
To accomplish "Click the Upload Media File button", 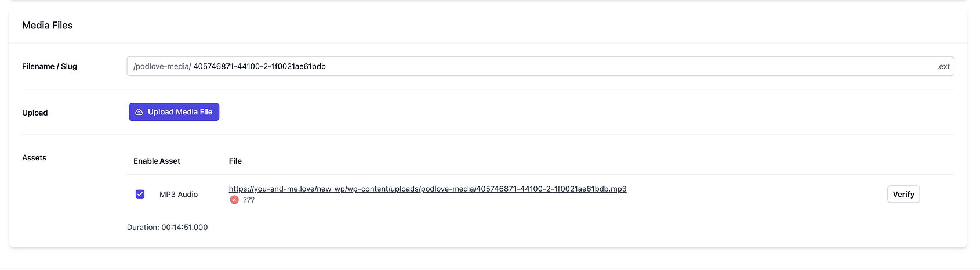I will pyautogui.click(x=174, y=112).
